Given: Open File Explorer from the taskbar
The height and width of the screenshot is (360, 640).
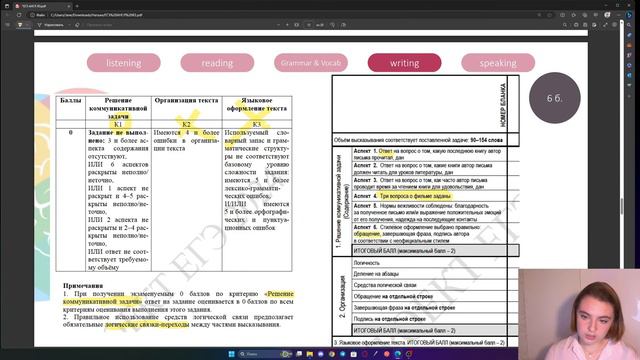Looking at the screenshot, I should pyautogui.click(x=310, y=354).
